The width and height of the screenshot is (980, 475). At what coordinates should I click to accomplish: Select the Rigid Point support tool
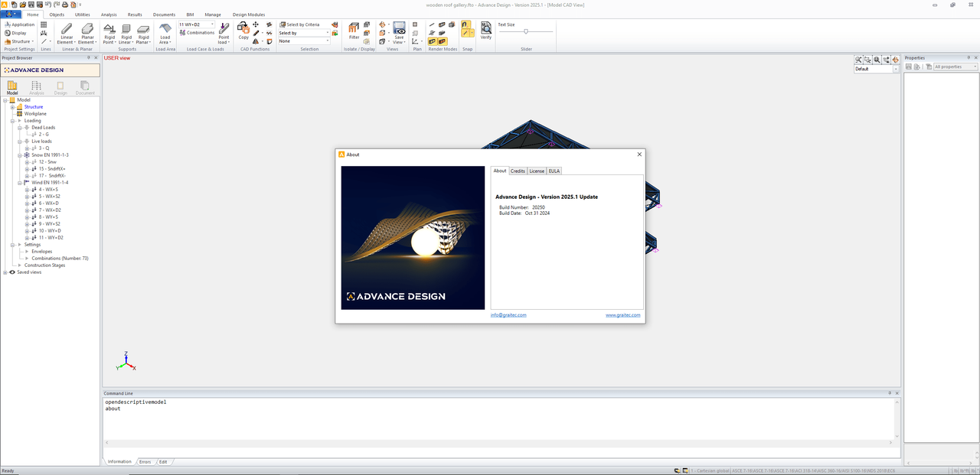tap(109, 34)
